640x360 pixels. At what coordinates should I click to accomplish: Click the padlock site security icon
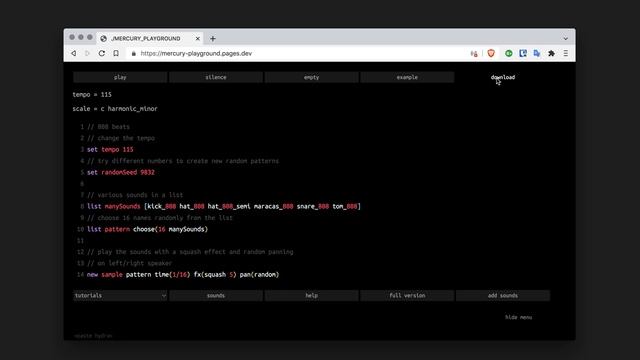pyautogui.click(x=133, y=53)
